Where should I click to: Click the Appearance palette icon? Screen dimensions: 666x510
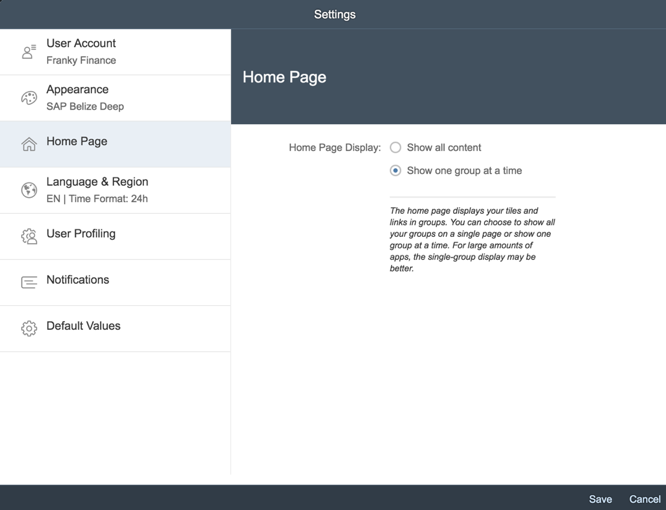click(x=29, y=98)
